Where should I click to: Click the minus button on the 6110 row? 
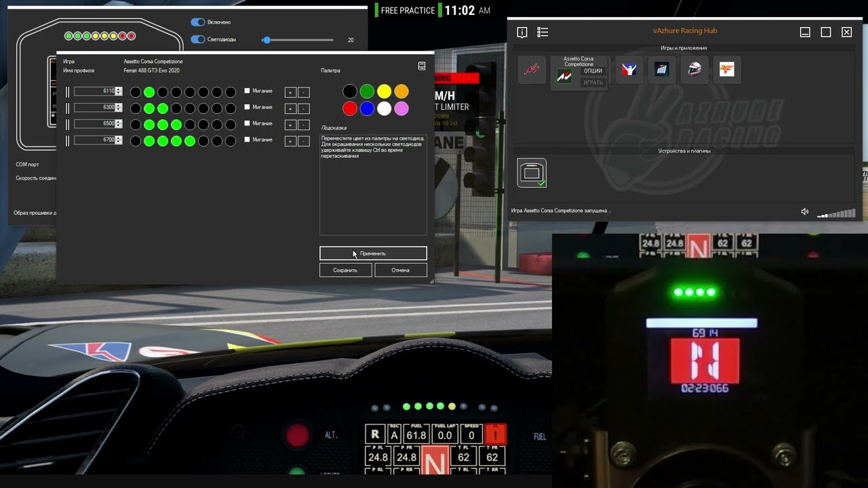(304, 92)
